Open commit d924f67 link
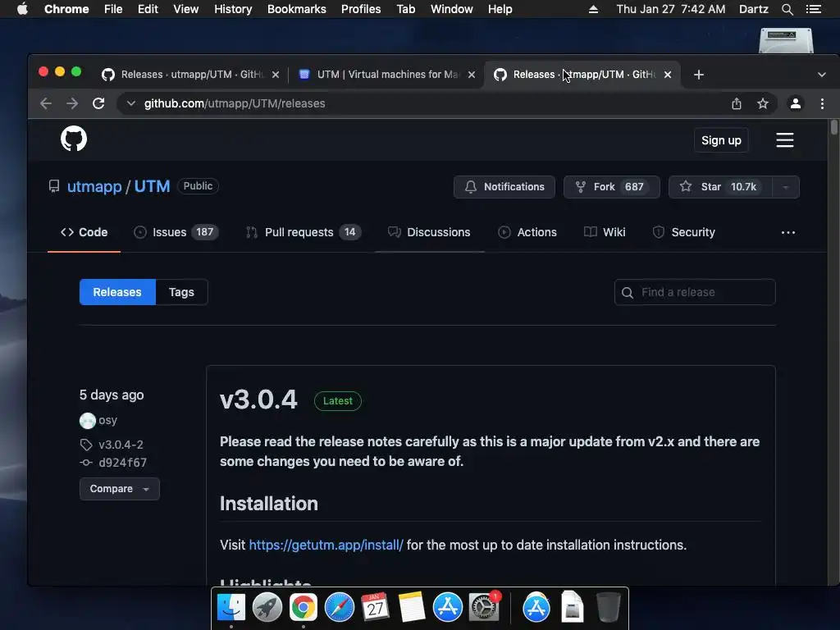 tap(123, 463)
